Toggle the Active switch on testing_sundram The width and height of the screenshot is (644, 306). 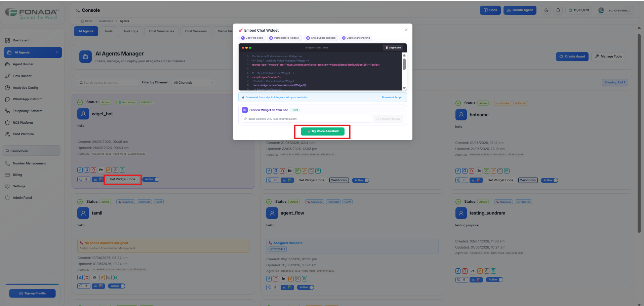pyautogui.click(x=495, y=280)
